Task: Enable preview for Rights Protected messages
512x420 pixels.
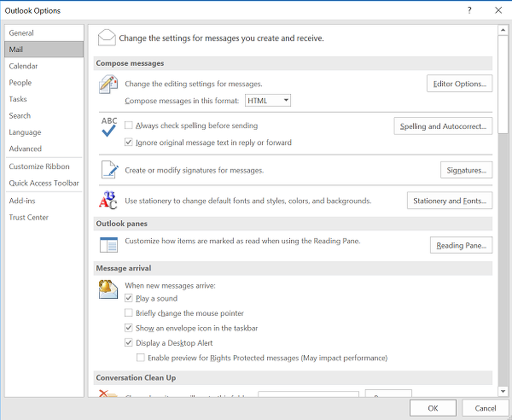Action: [x=140, y=358]
